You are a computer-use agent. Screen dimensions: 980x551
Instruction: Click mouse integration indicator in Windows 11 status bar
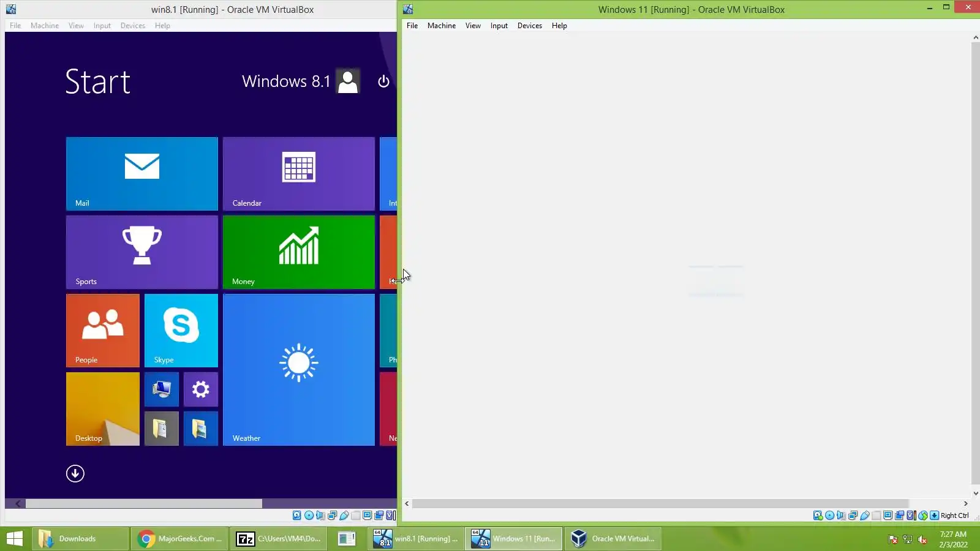point(923,515)
